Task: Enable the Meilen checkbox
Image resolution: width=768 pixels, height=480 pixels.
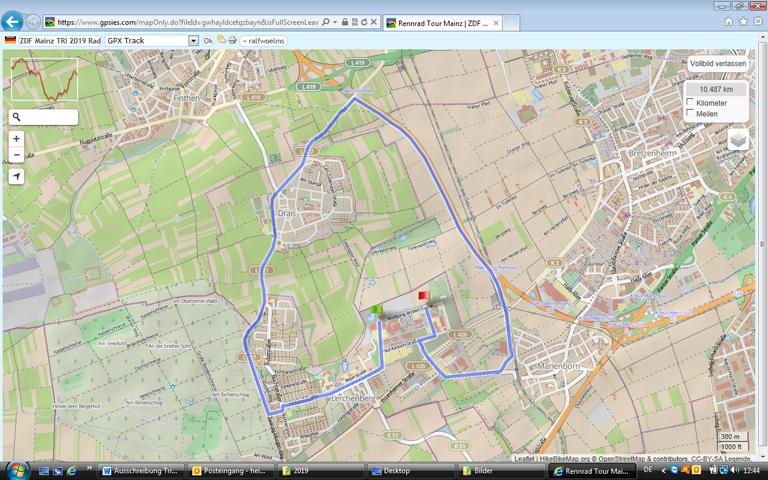Action: 690,114
